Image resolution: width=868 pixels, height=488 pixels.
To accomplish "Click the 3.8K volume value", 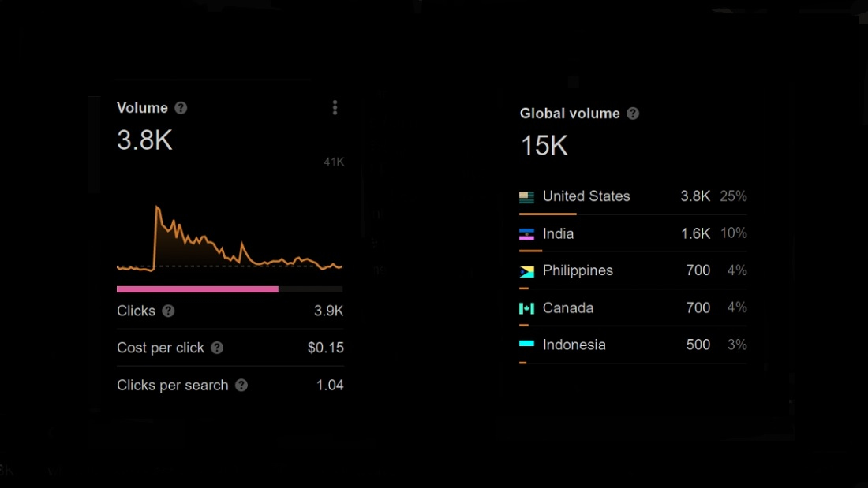I will click(144, 140).
